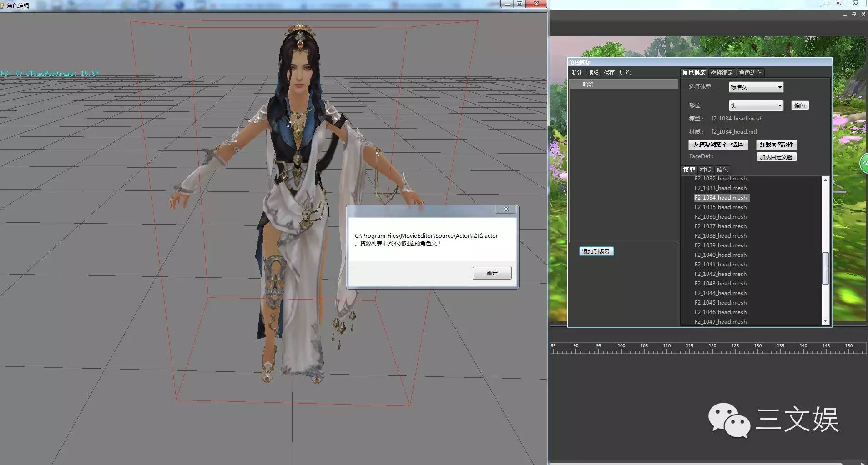Select F2_1042_head.mesh in the list
The width and height of the screenshot is (868, 465).
pyautogui.click(x=721, y=274)
